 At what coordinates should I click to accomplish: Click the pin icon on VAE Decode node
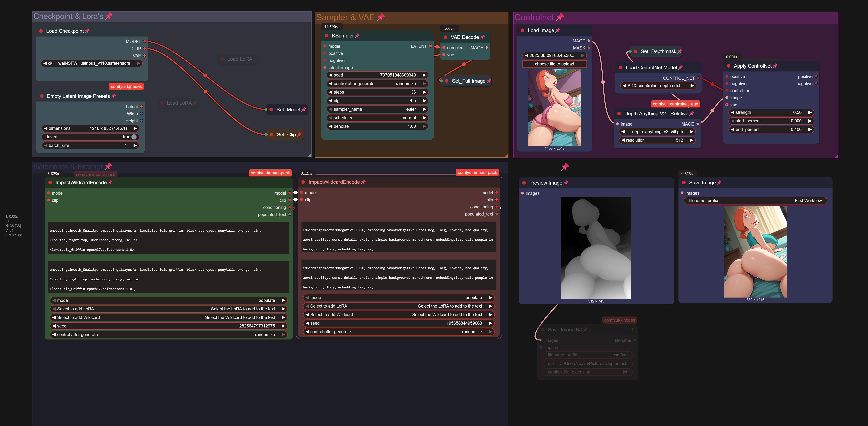pyautogui.click(x=483, y=37)
